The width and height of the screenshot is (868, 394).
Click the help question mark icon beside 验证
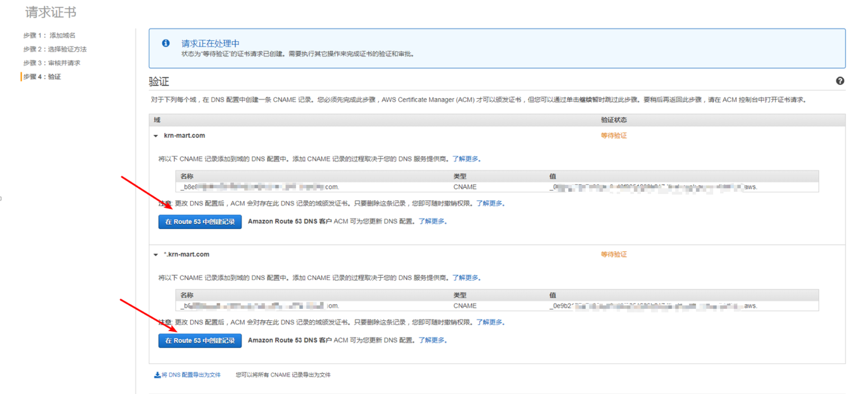point(840,81)
